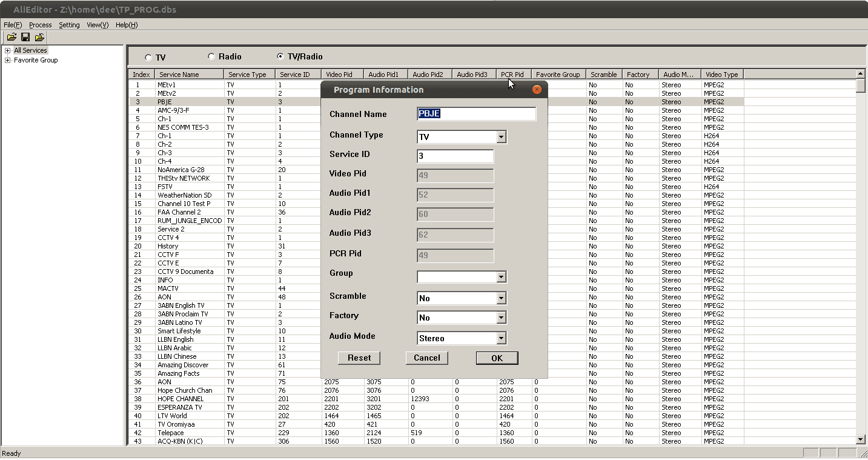Expand the Favorite Group tree node
This screenshot has width=868, height=460.
[x=8, y=60]
